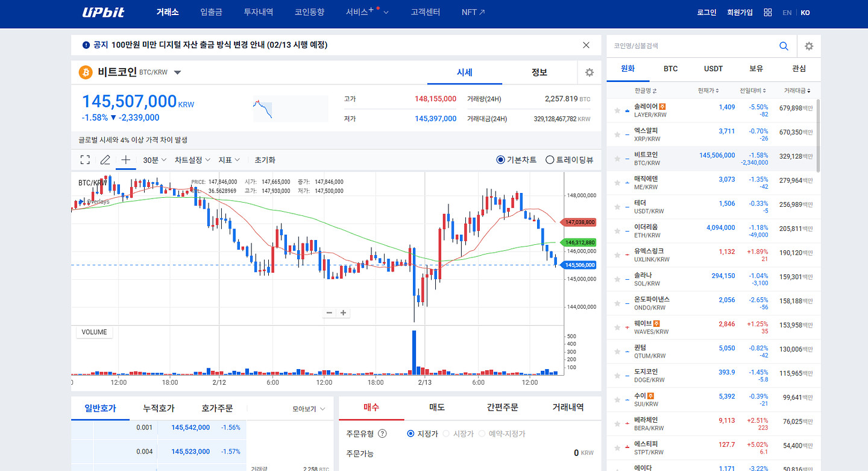The height and width of the screenshot is (471, 868).
Task: Expand the 차트설정 dropdown
Action: (192, 160)
